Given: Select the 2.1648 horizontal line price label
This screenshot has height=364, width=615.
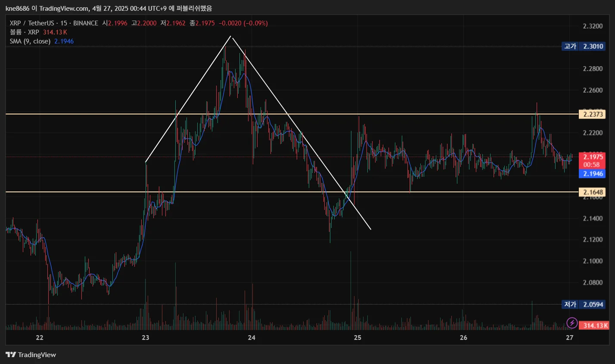Looking at the screenshot, I should point(593,192).
